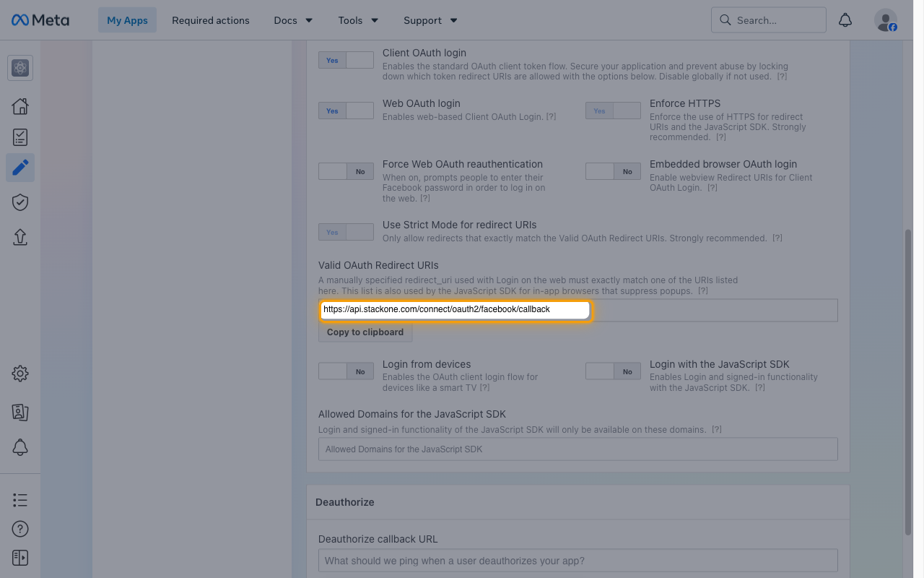Open the checklist icon in the sidebar

point(20,137)
